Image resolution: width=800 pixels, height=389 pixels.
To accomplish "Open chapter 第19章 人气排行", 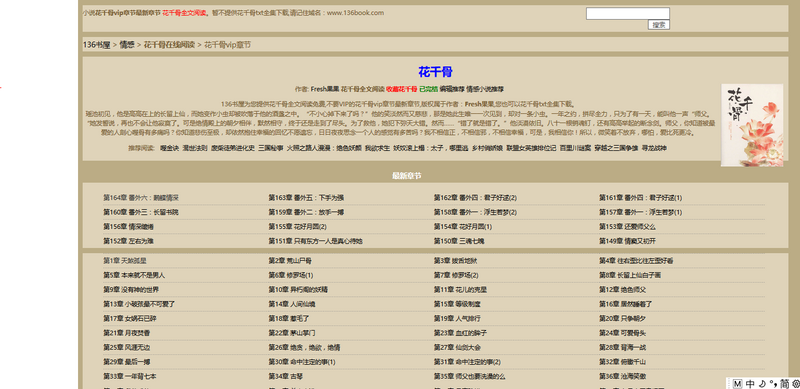I will [457, 319].
